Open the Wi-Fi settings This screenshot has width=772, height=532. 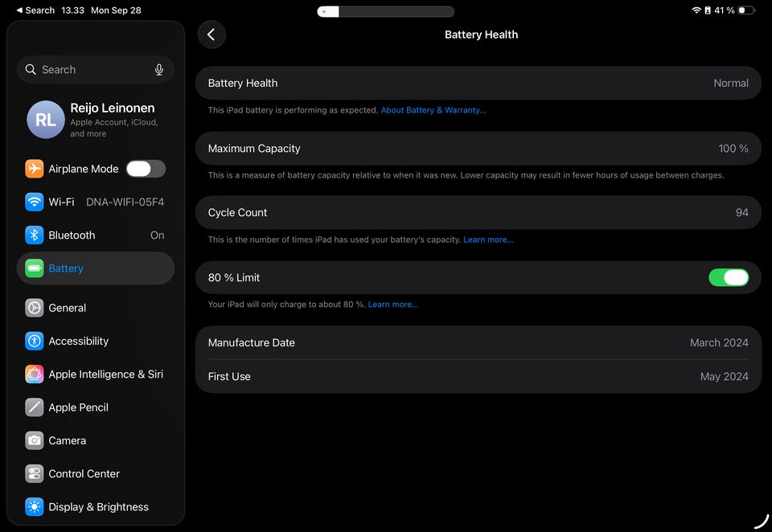(96, 202)
